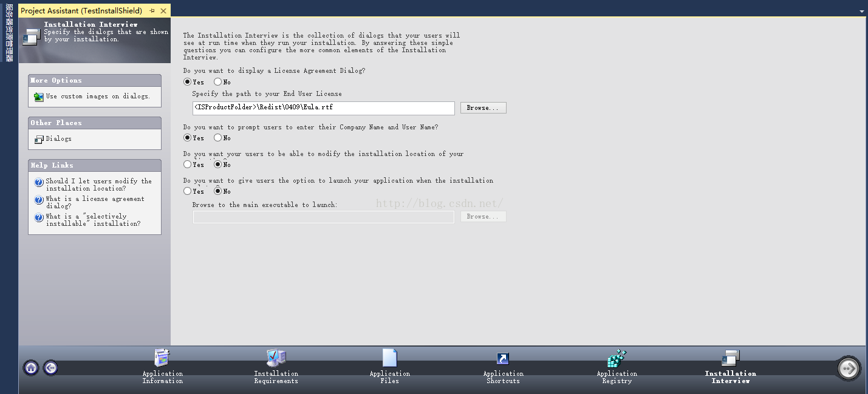Click the Installation Interview step icon
Viewport: 868px width, 394px height.
coord(730,358)
